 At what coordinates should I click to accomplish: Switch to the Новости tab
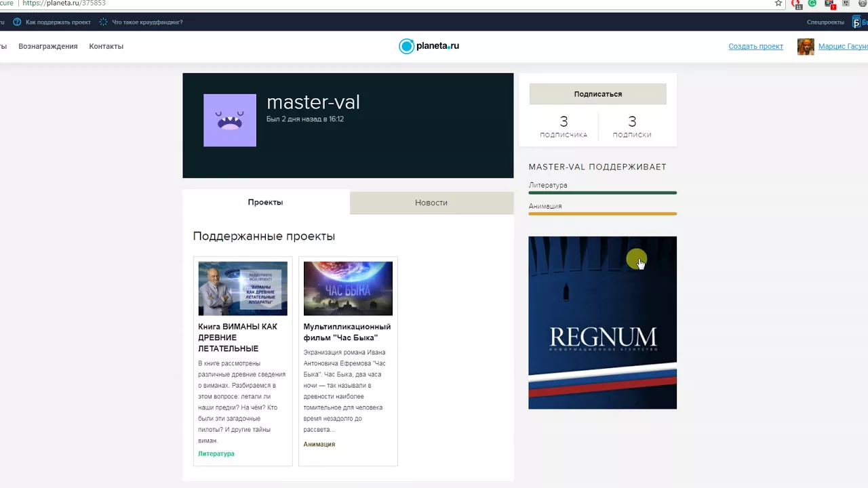(431, 203)
